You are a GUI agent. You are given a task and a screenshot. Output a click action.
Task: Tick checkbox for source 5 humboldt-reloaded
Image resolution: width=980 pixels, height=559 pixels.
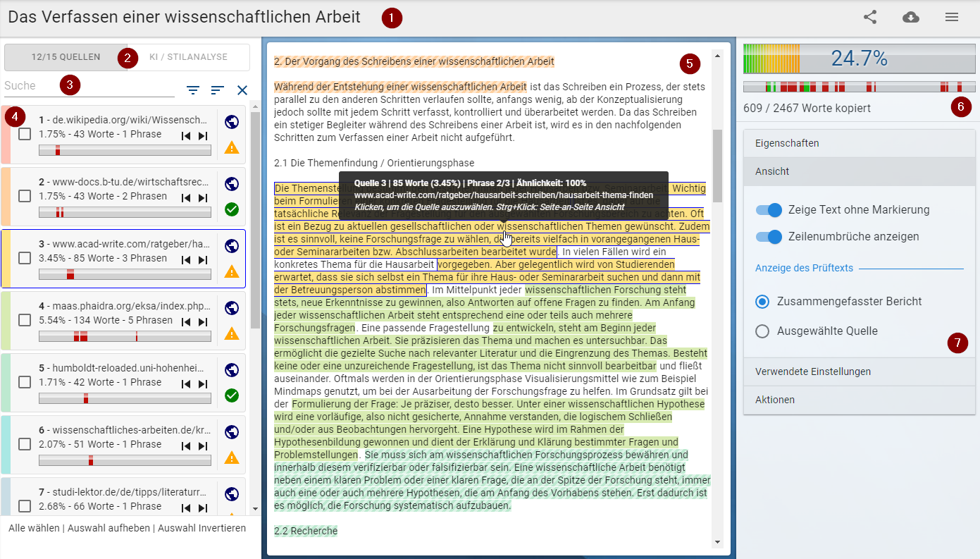[x=25, y=382]
